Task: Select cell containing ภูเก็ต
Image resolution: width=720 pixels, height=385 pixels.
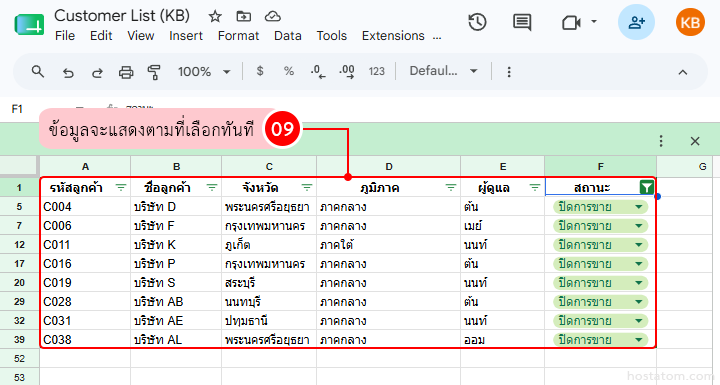Action: tap(269, 245)
